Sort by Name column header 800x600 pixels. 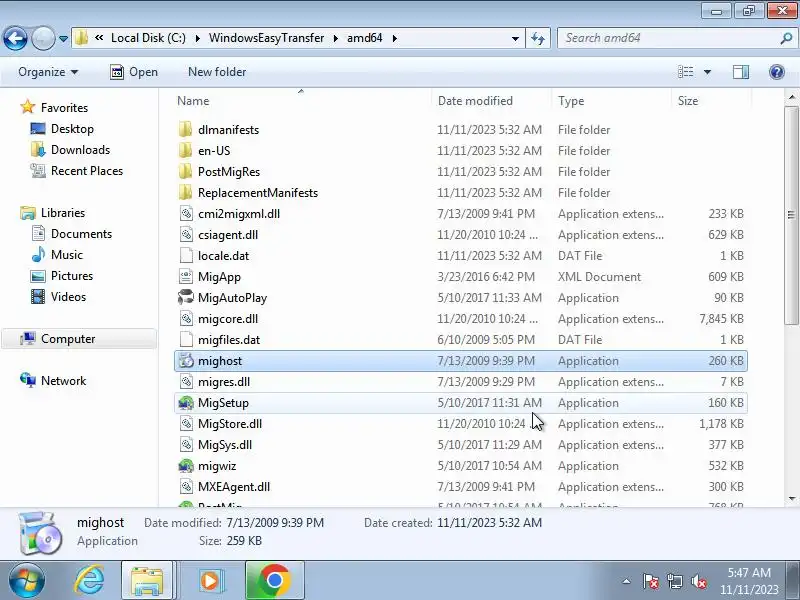tap(193, 101)
